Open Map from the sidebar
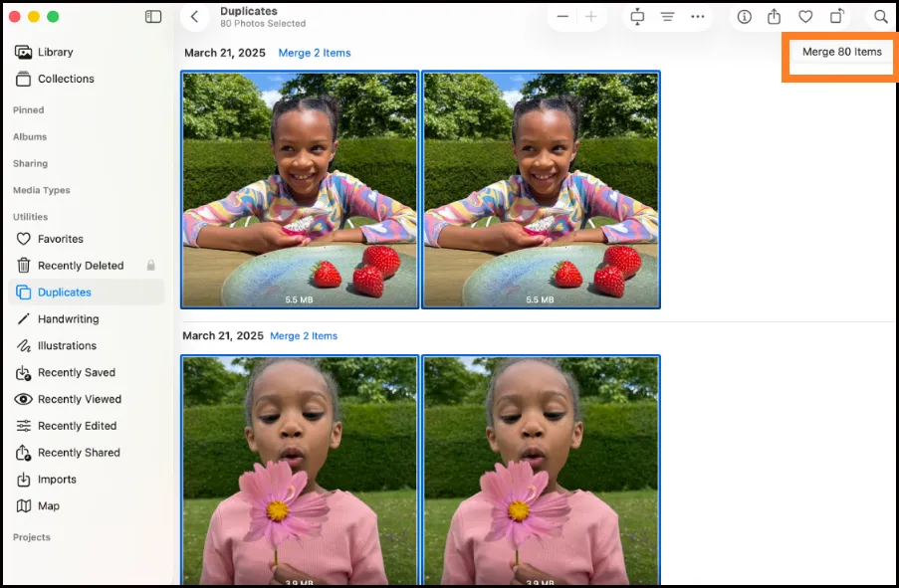The height and width of the screenshot is (588, 899). (48, 505)
